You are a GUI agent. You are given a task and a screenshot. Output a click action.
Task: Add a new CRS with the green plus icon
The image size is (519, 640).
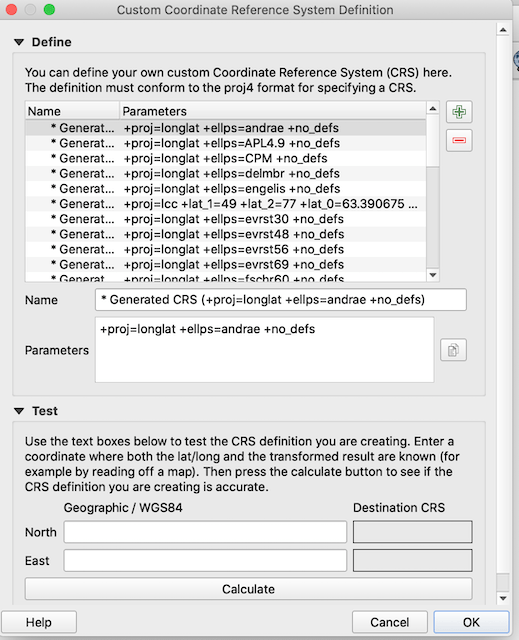(x=459, y=112)
